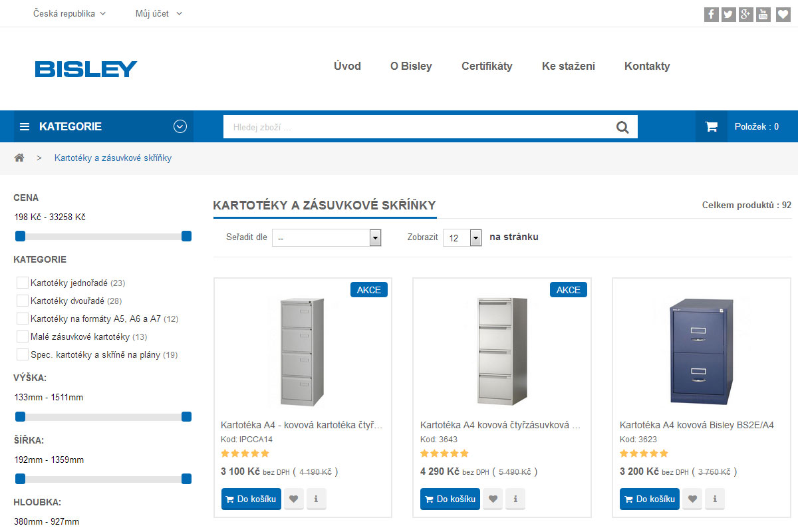Open the YouTube social icon

tap(764, 14)
